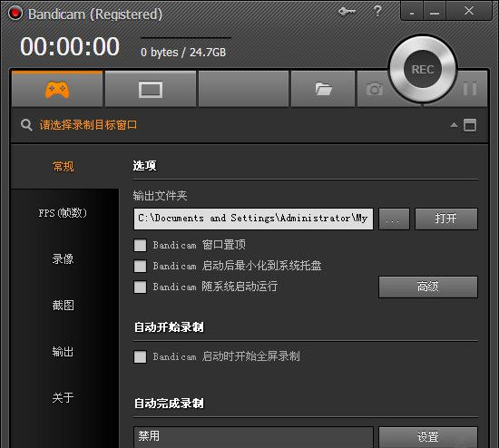Start recording with the REC button
The image size is (499, 448).
[423, 69]
